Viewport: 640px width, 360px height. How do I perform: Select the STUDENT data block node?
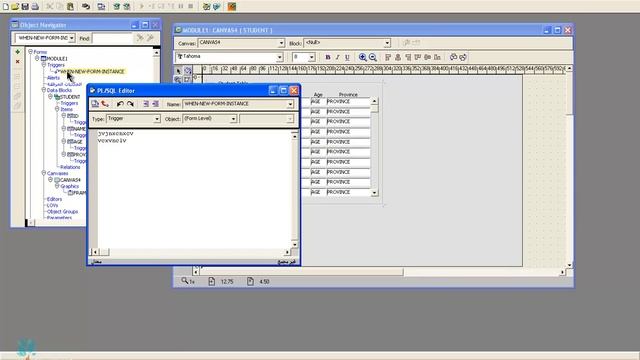70,97
